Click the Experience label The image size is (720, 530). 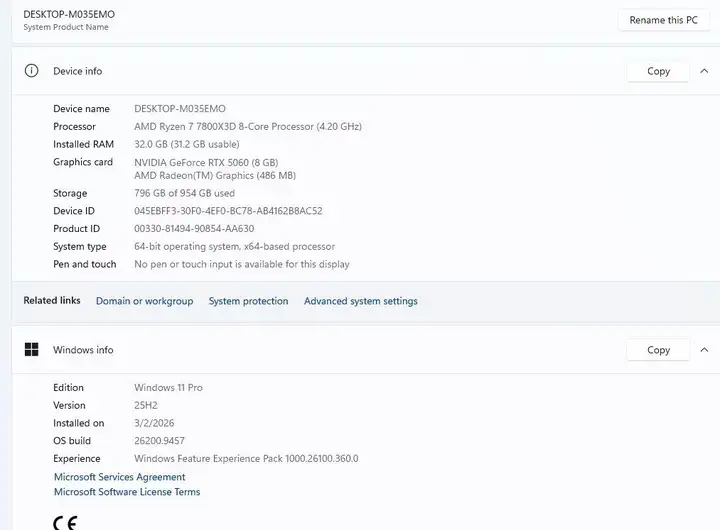point(76,458)
